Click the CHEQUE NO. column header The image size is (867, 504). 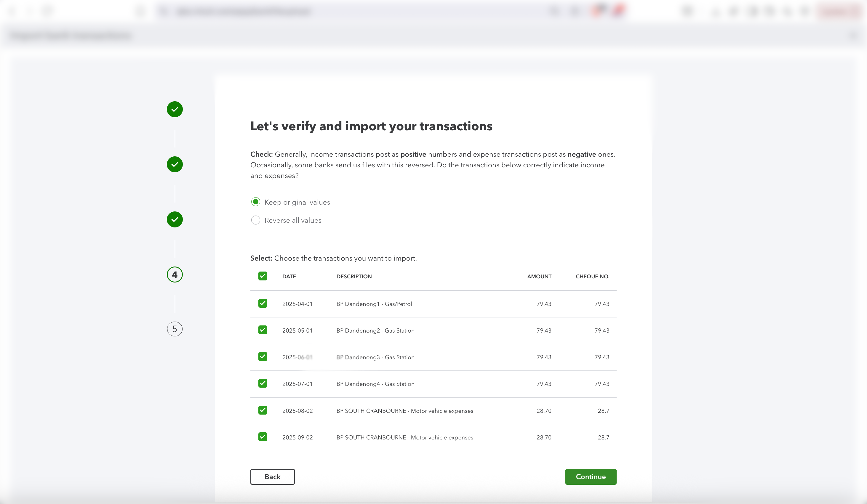[592, 276]
